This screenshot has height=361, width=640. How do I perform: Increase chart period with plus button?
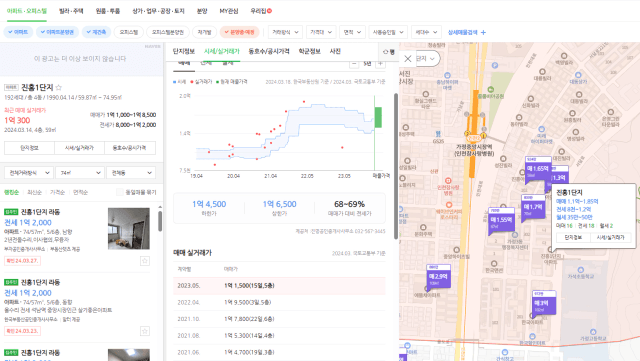point(380,64)
